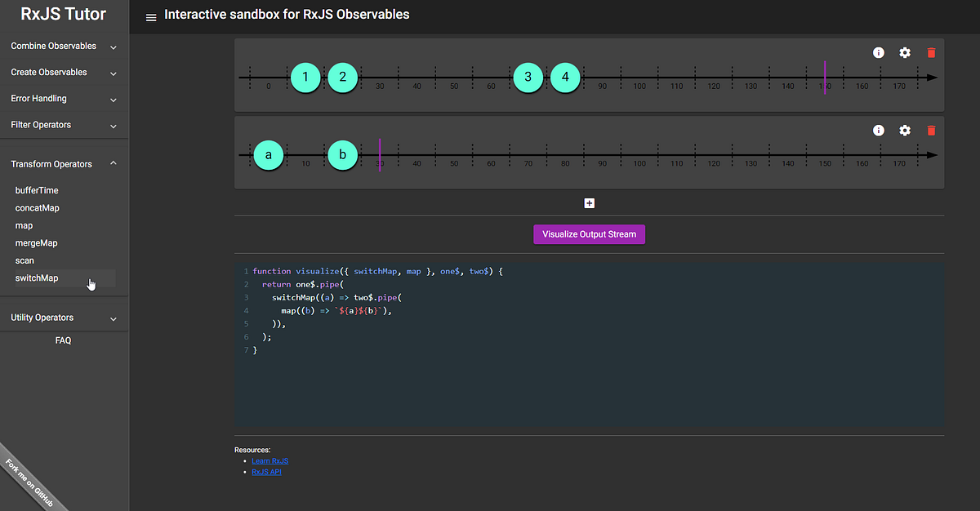Open settings gear on the first stream
Viewport: 980px width, 511px height.
coord(904,52)
